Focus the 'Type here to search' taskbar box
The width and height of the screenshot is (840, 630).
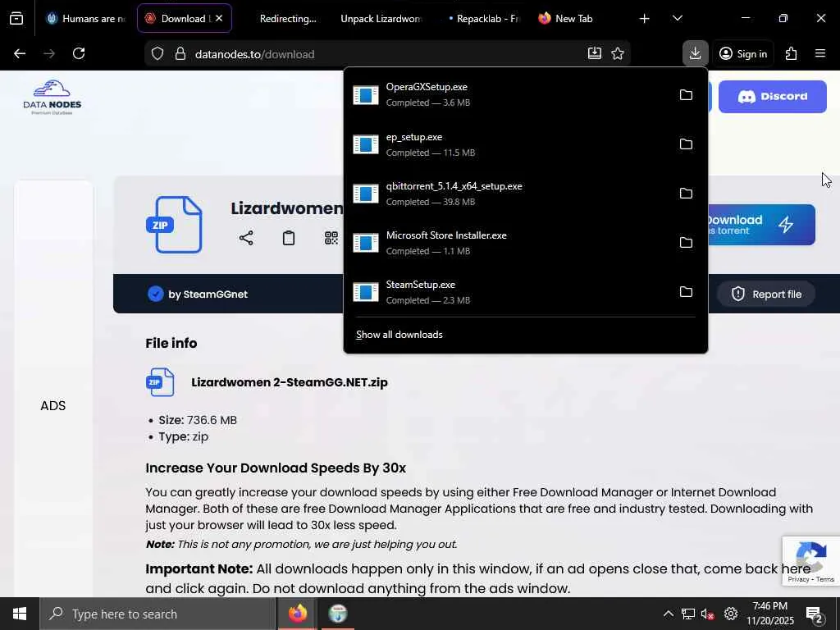157,614
